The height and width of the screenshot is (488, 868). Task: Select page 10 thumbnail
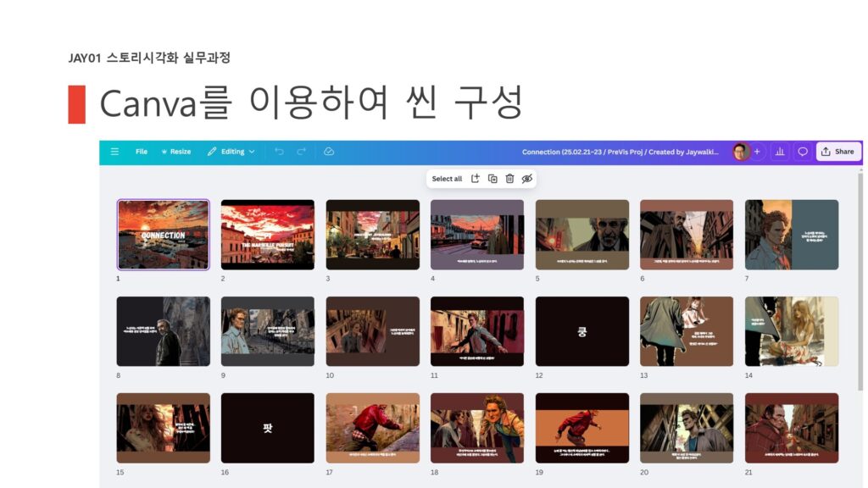(x=373, y=331)
